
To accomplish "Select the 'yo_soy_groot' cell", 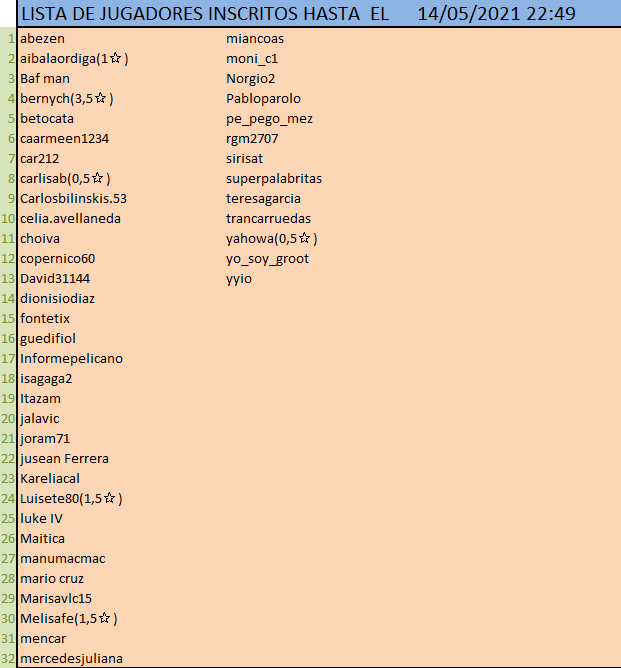I will point(267,258).
